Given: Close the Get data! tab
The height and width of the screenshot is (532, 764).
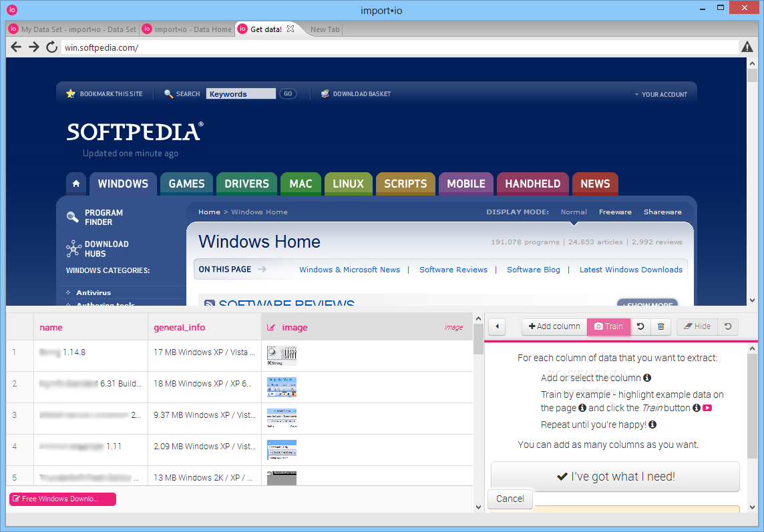Looking at the screenshot, I should [x=291, y=29].
